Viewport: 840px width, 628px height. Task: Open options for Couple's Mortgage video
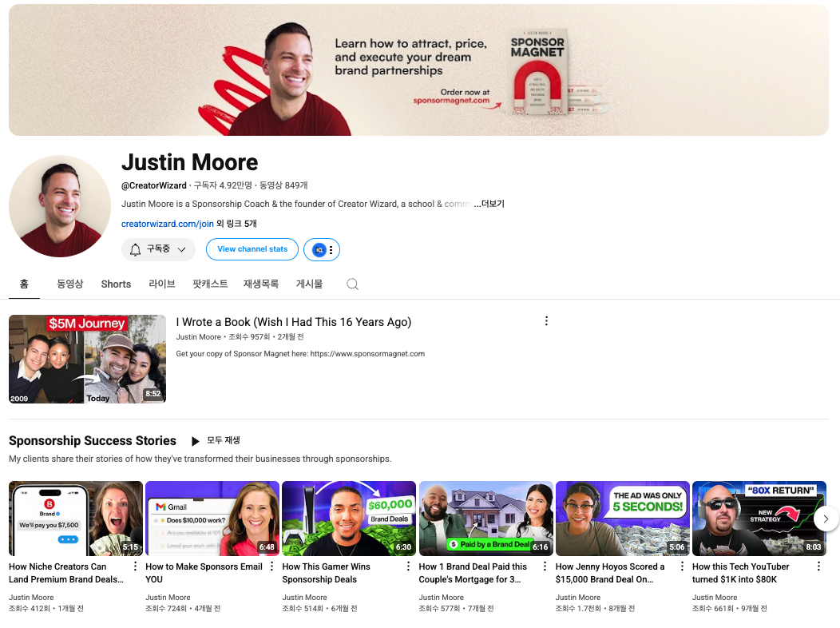pos(545,566)
